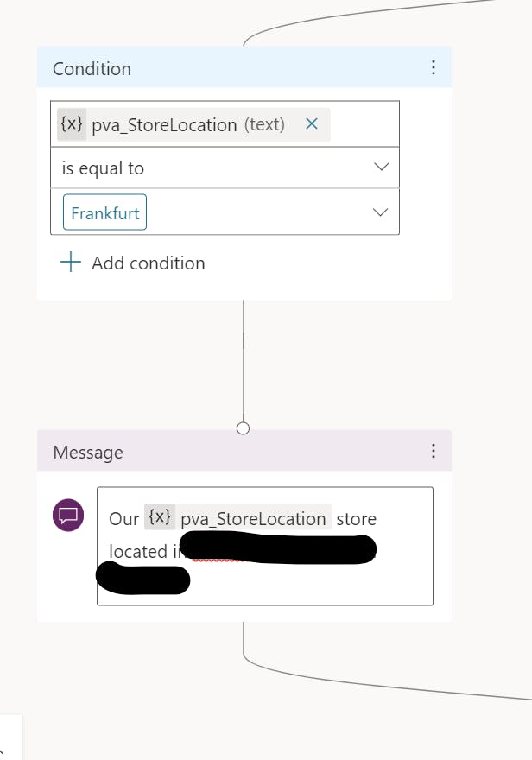Expand the 'is equal to' operator dropdown
The image size is (532, 760).
point(382,168)
